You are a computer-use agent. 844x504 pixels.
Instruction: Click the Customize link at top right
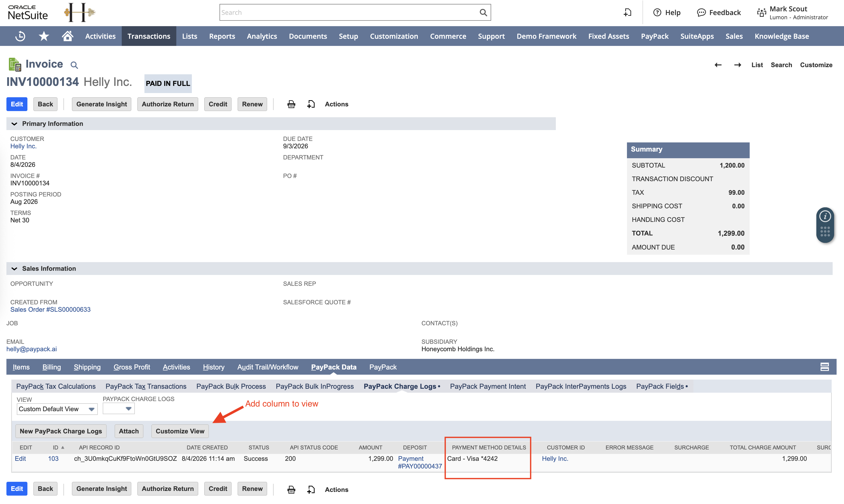pos(816,65)
